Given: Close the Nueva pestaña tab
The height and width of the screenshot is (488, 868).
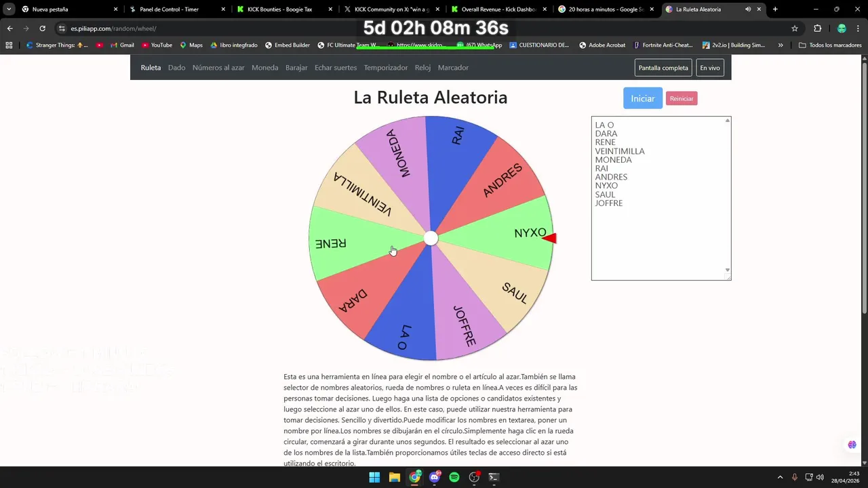Looking at the screenshot, I should point(115,9).
